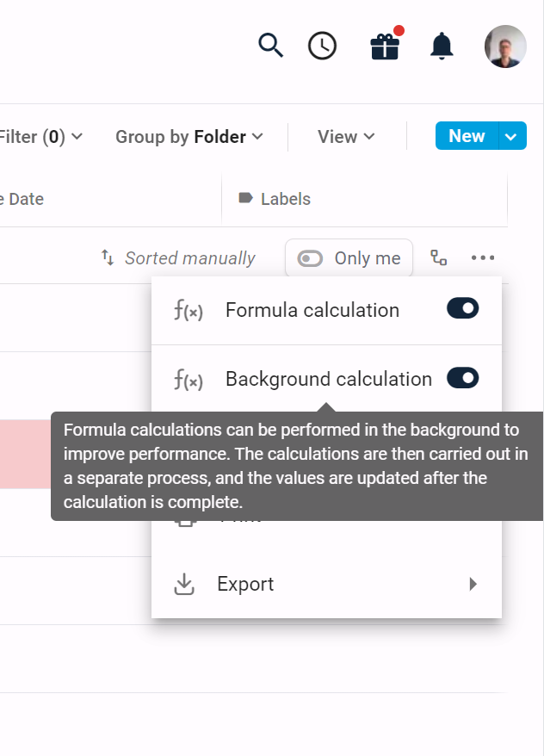Disable the Formula calculation toggle
Image resolution: width=544 pixels, height=756 pixels.
point(462,308)
